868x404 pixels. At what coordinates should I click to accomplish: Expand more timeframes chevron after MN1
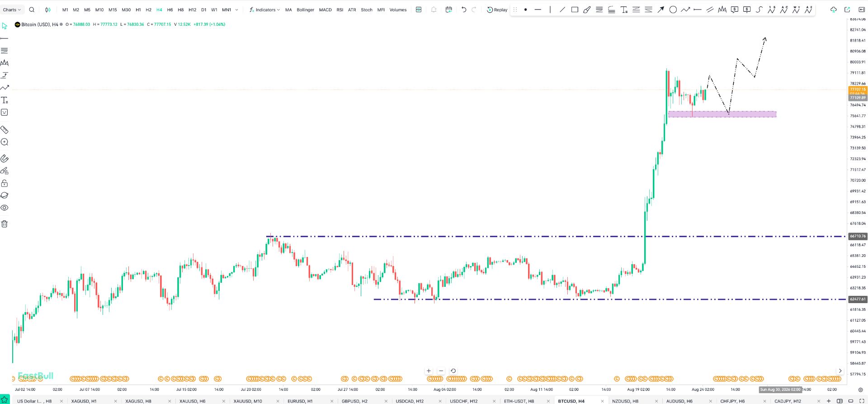click(x=236, y=10)
